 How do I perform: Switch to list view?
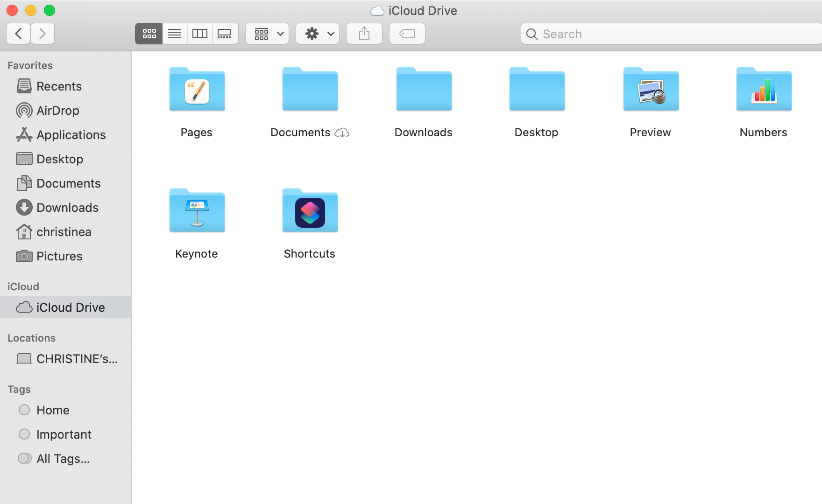click(175, 34)
